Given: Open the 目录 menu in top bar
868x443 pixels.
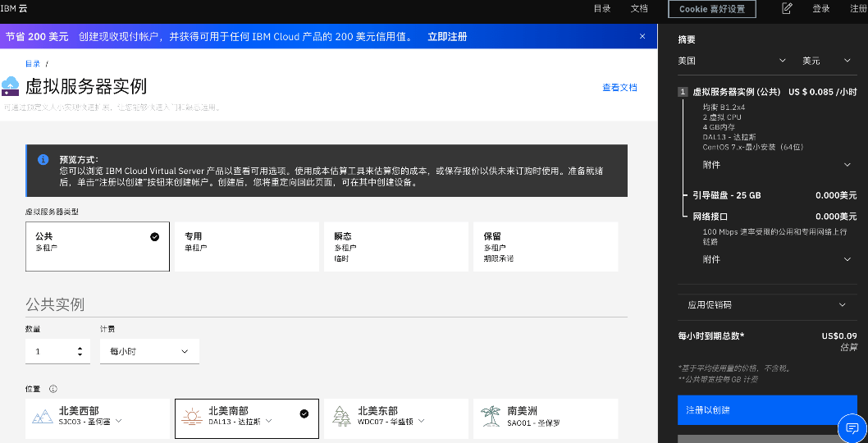Looking at the screenshot, I should pyautogui.click(x=602, y=8).
